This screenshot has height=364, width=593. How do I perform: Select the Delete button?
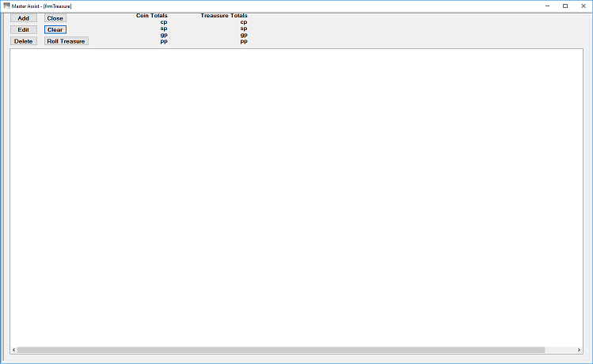(24, 41)
